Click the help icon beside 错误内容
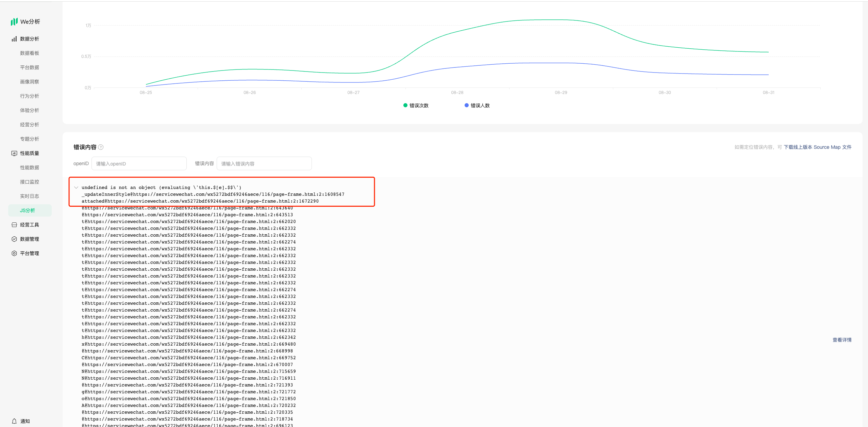Viewport: 868px width, 427px height. [101, 147]
